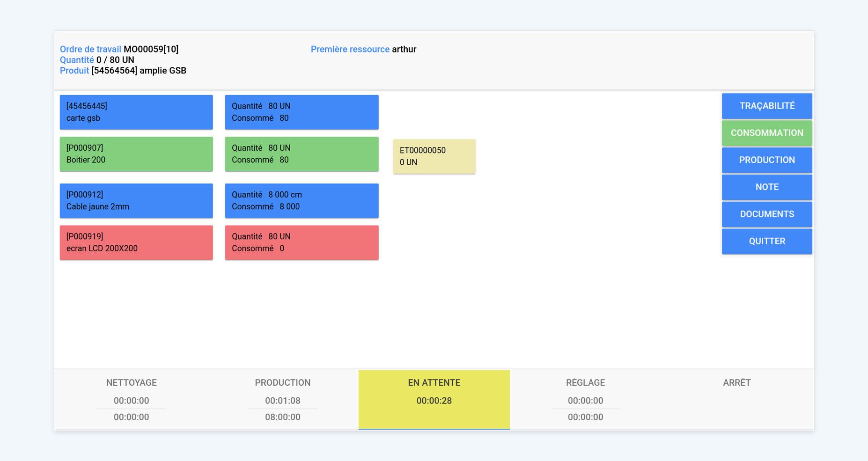Trigger the ARRÊT status

(x=736, y=382)
